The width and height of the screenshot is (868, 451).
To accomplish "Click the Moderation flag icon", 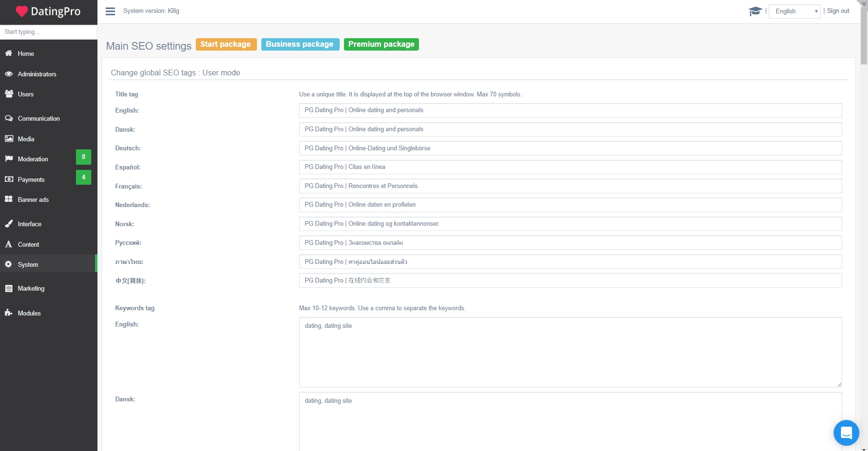I will (9, 159).
